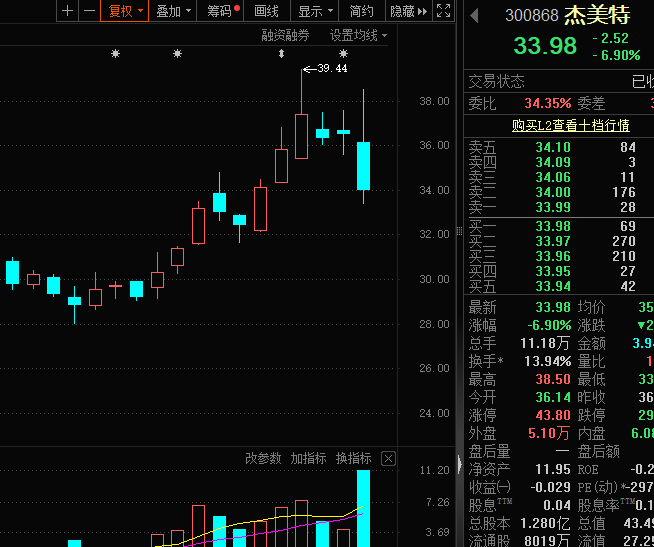Click the first info star marker

[116, 53]
